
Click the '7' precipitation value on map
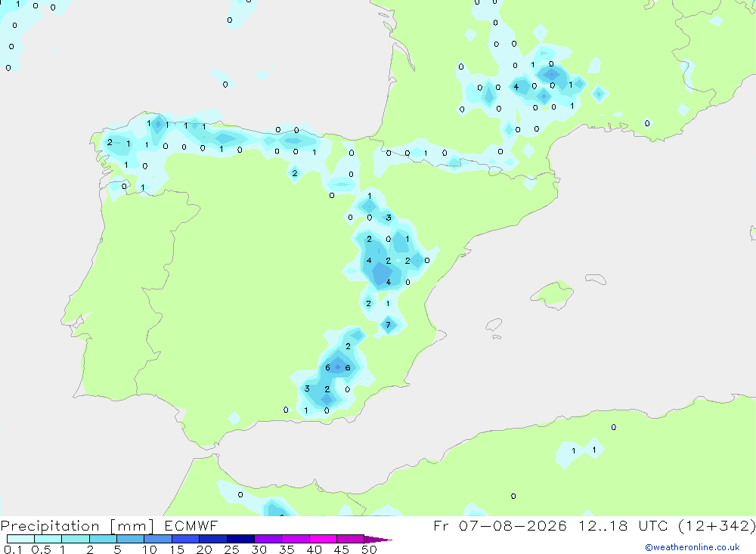[x=388, y=325]
